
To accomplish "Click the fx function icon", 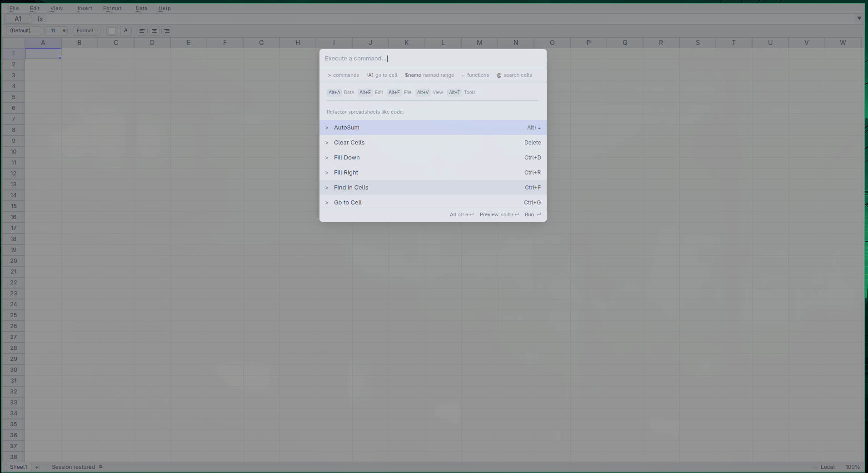I will pyautogui.click(x=40, y=19).
